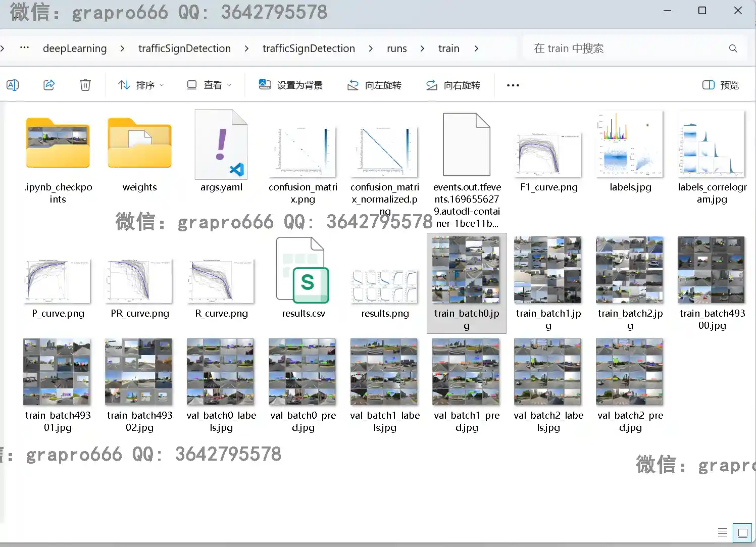Image resolution: width=756 pixels, height=547 pixels.
Task: Select the Share icon
Action: pyautogui.click(x=49, y=85)
